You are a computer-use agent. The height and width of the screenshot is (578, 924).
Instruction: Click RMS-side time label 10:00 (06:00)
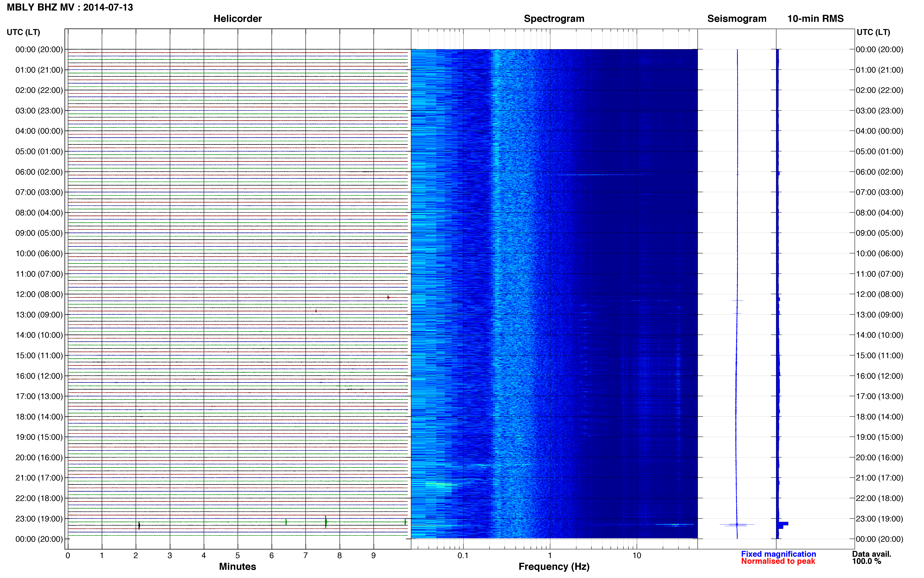[x=879, y=253]
